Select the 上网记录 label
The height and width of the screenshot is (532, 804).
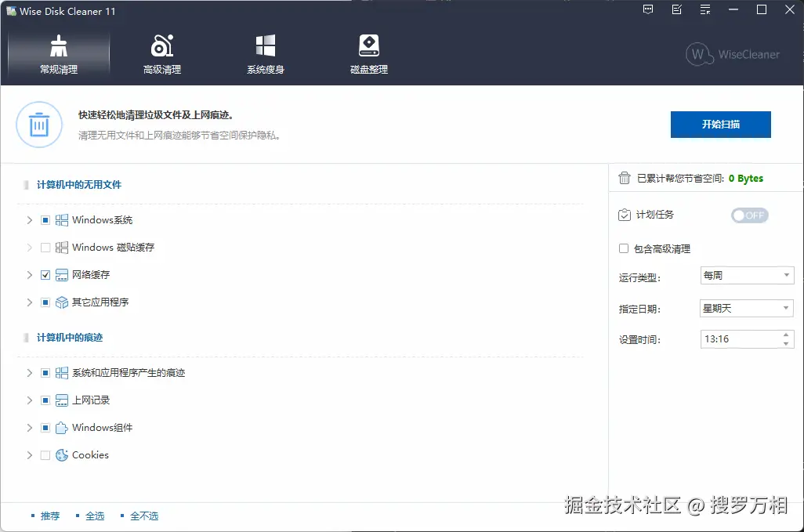pos(91,400)
